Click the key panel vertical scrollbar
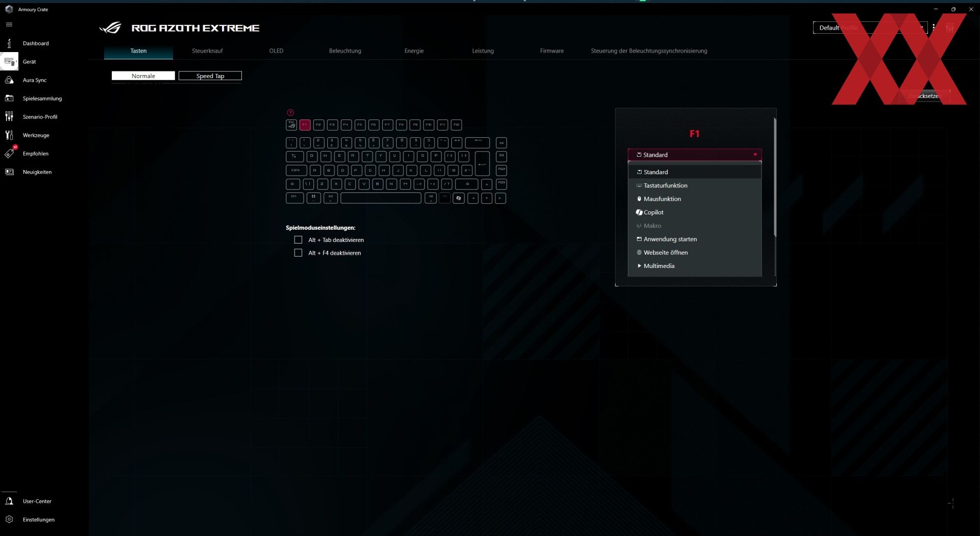 pyautogui.click(x=775, y=177)
